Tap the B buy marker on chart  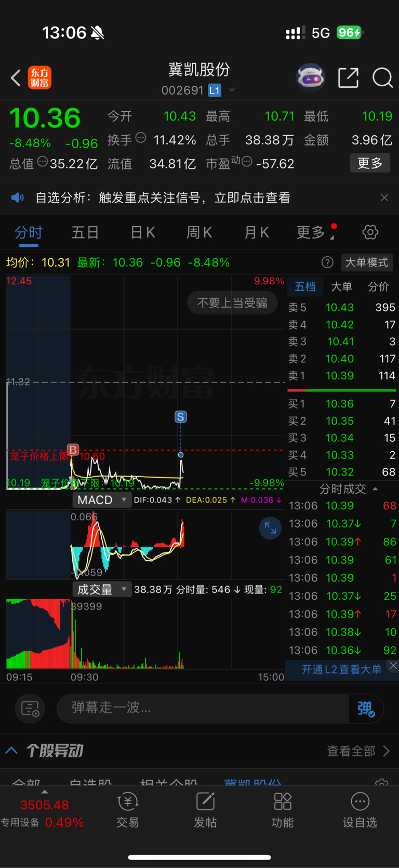click(x=73, y=449)
